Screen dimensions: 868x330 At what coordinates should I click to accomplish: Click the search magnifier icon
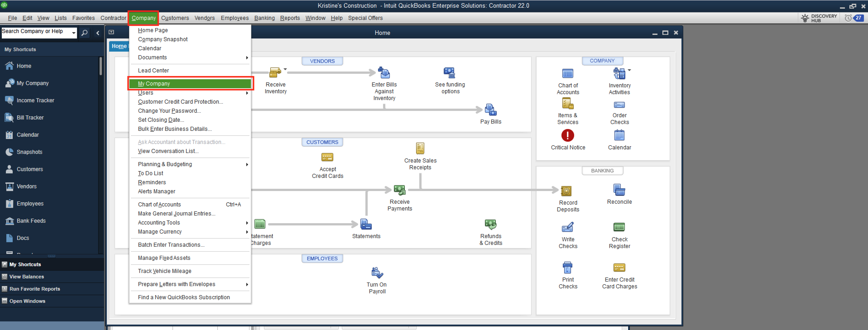coord(85,33)
